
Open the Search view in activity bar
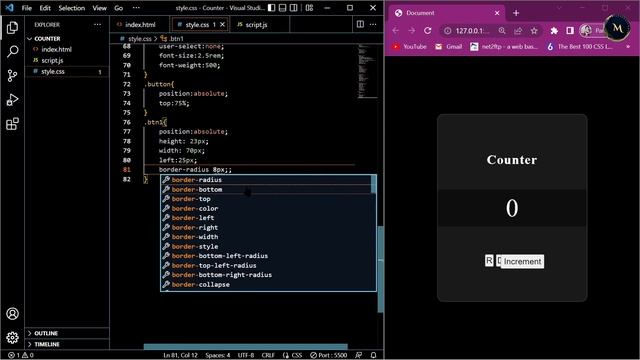(12, 51)
